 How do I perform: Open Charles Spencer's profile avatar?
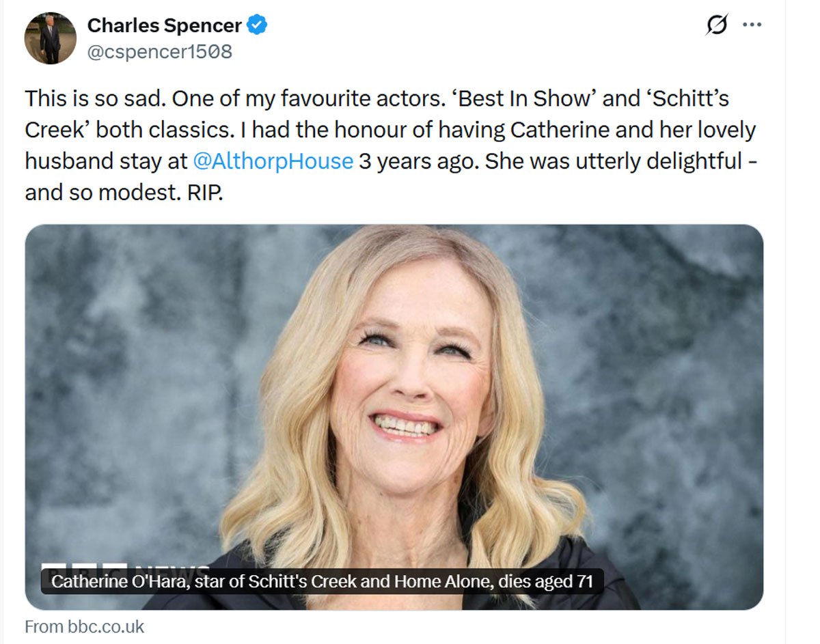pyautogui.click(x=50, y=38)
